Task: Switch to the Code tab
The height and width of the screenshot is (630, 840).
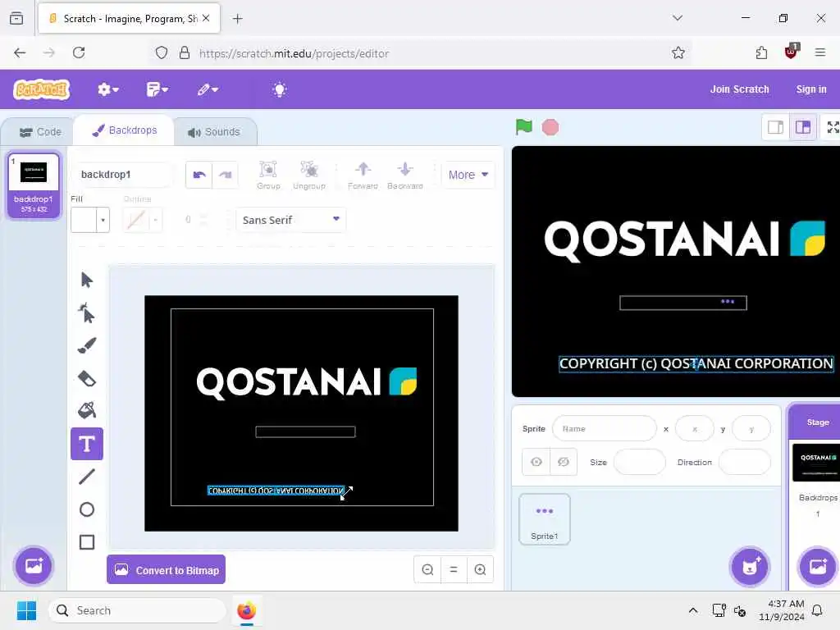Action: pyautogui.click(x=40, y=132)
